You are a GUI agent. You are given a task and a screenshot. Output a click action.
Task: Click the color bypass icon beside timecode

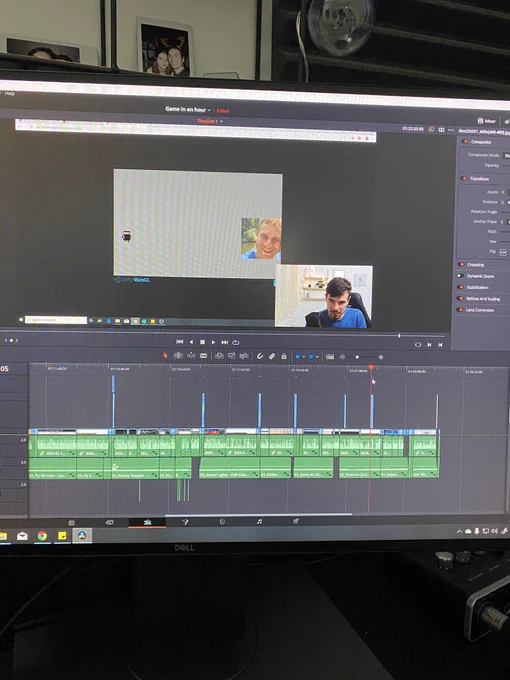point(431,129)
